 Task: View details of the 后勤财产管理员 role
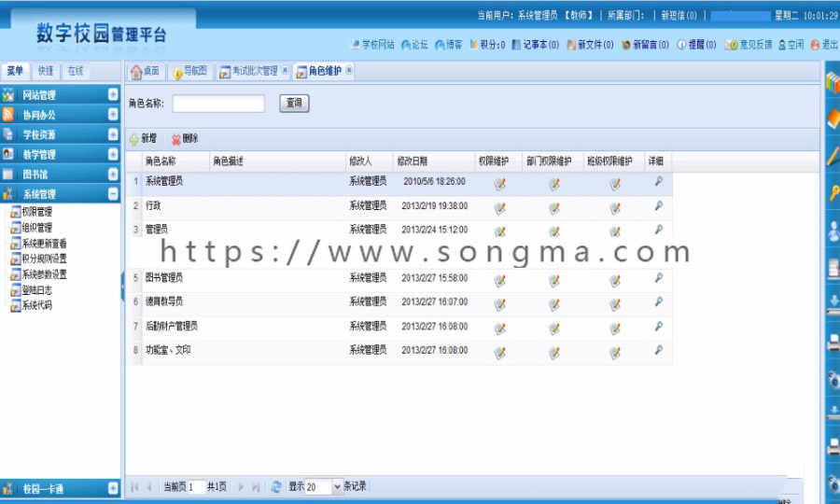tap(659, 326)
